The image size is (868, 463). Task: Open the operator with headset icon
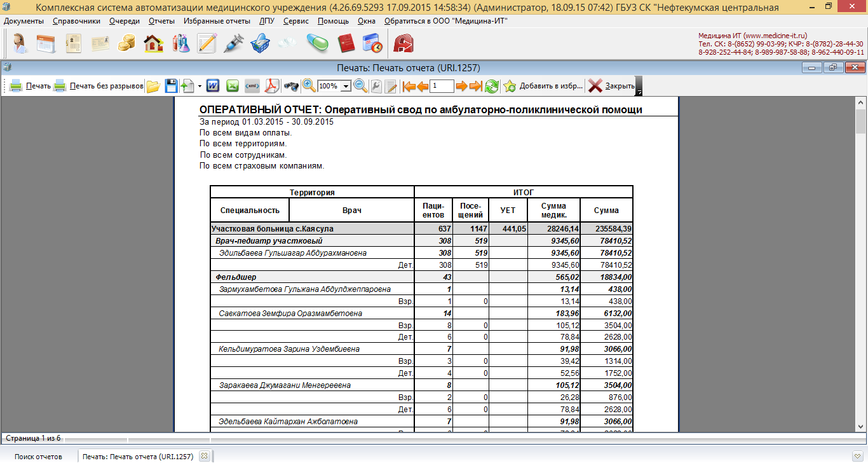19,43
